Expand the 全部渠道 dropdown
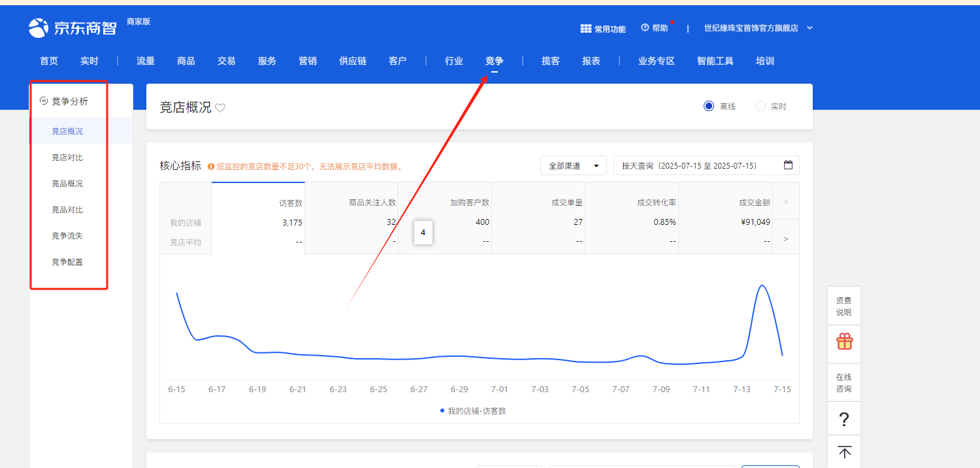The image size is (980, 468). 573,166
